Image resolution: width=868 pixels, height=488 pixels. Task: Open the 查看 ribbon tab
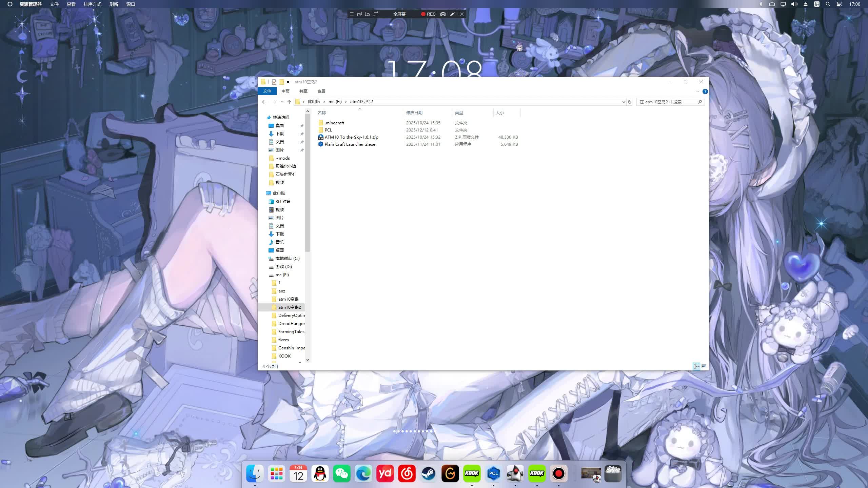321,91
